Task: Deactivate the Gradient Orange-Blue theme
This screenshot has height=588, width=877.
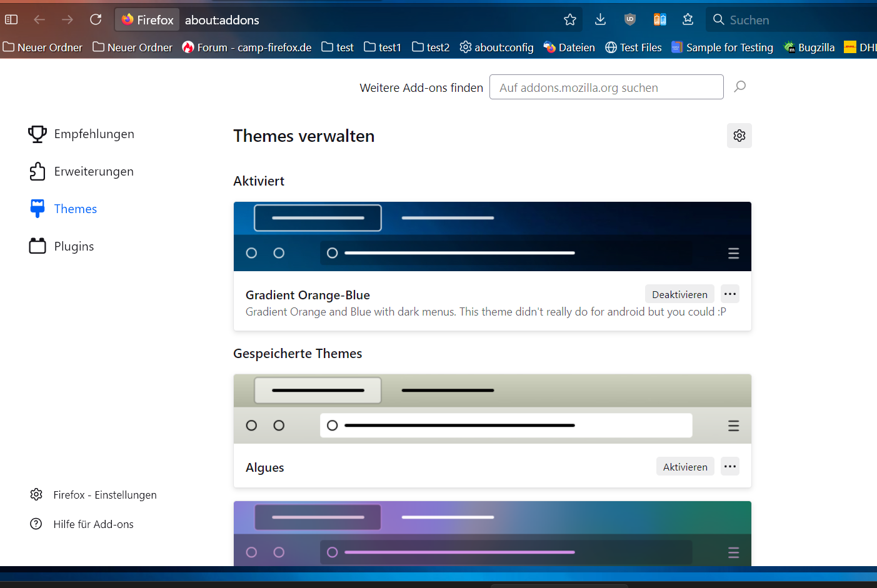Action: tap(679, 294)
